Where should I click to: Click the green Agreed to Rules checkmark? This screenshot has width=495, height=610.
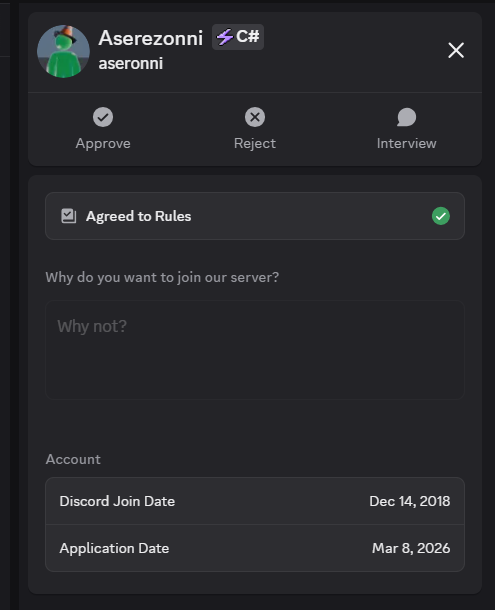441,216
